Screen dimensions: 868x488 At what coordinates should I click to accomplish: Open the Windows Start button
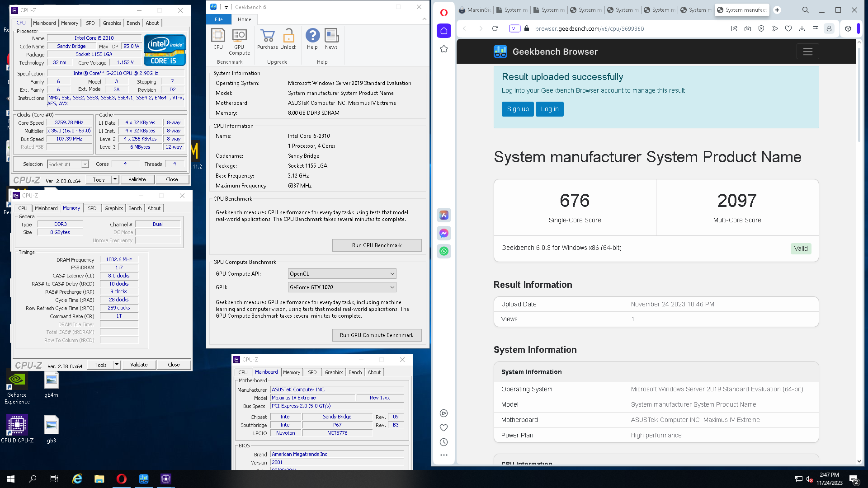tap(11, 479)
